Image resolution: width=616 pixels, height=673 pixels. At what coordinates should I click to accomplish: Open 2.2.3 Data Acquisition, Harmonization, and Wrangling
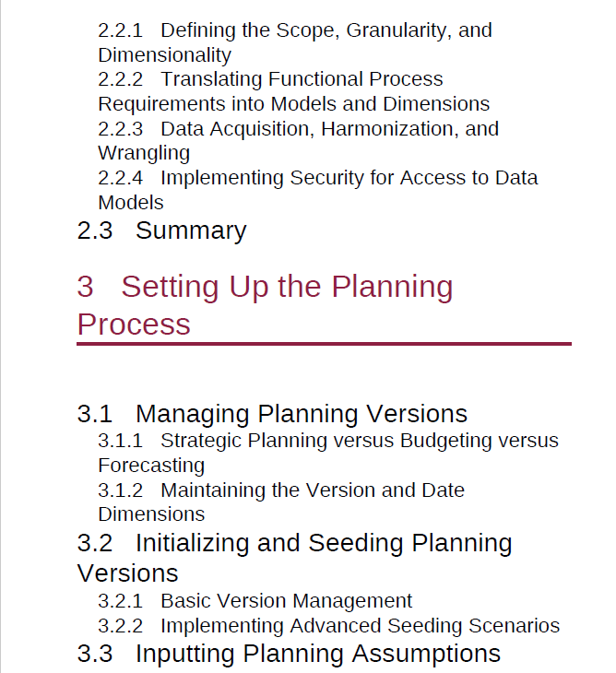[299, 141]
